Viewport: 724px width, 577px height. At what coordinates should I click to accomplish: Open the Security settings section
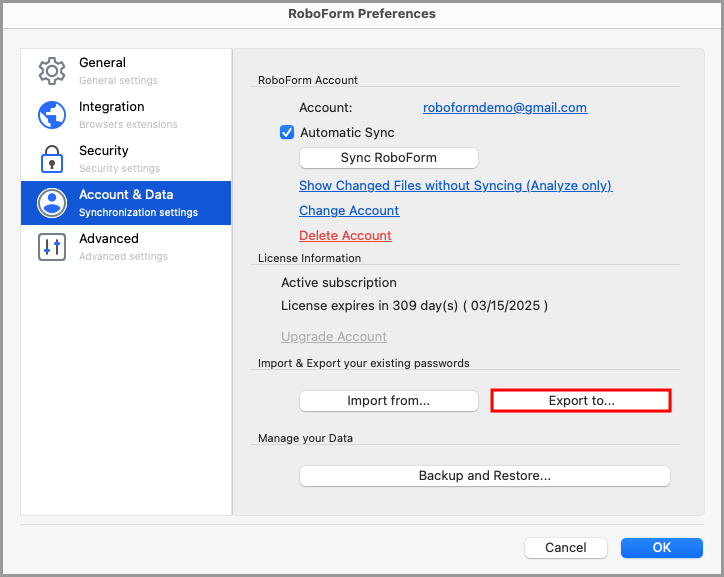point(126,159)
